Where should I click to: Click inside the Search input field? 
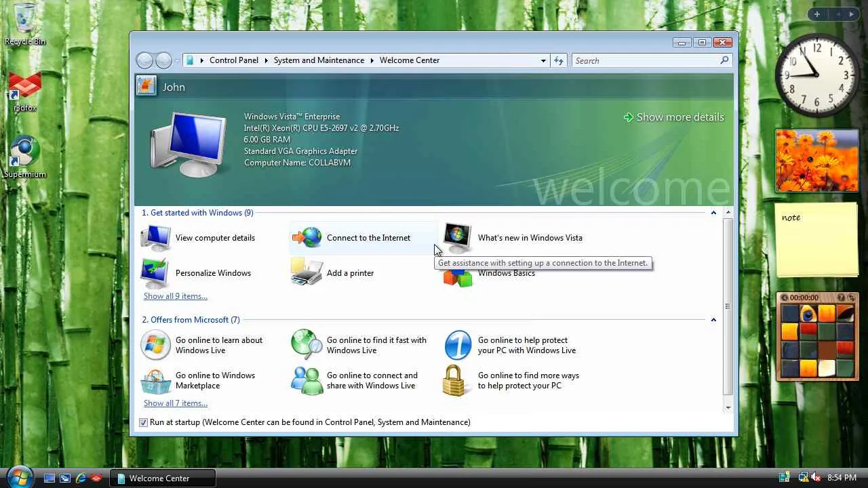[645, 60]
